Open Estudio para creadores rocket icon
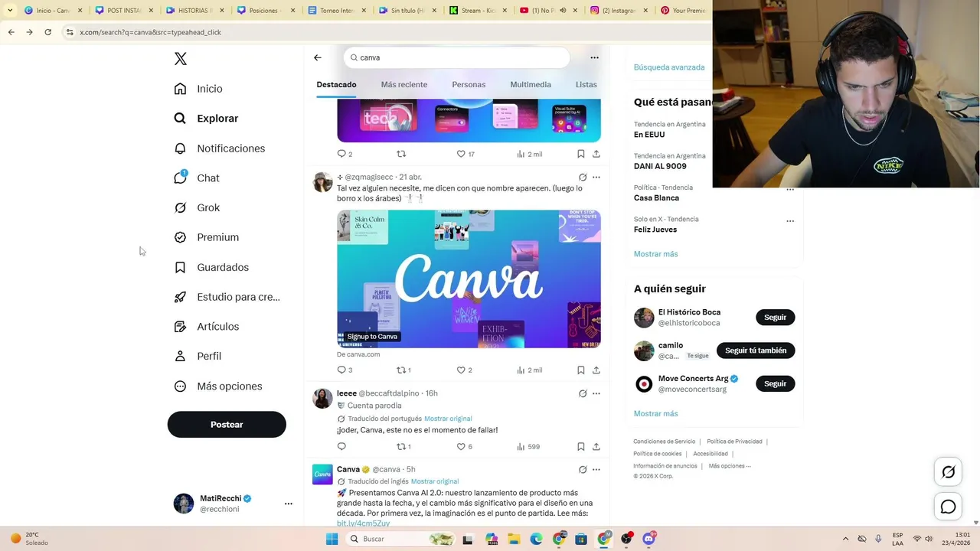Screen dimensions: 980x551 [x=180, y=297]
